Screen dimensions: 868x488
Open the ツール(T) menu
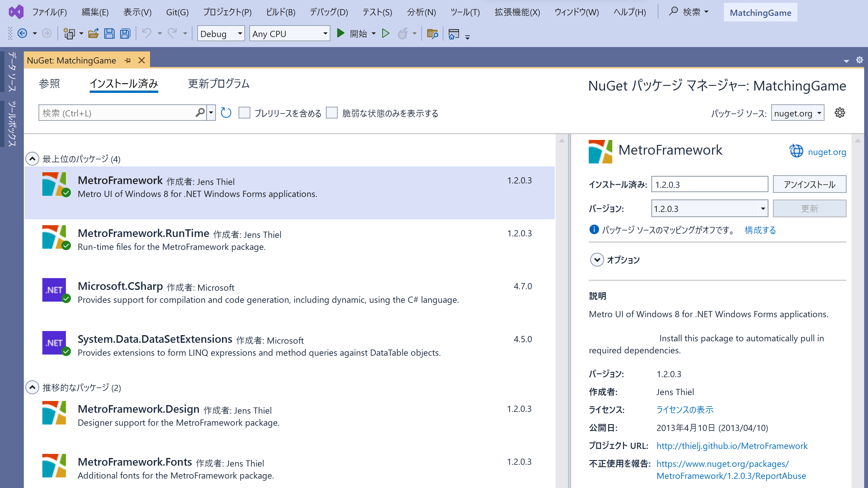pos(465,12)
